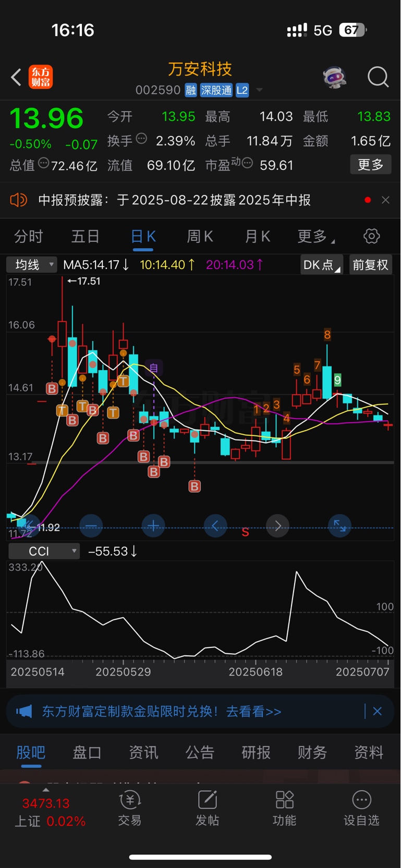Viewport: 401px width, 868px height.
Task: Tap the lowest B signal marker
Action: point(195,486)
